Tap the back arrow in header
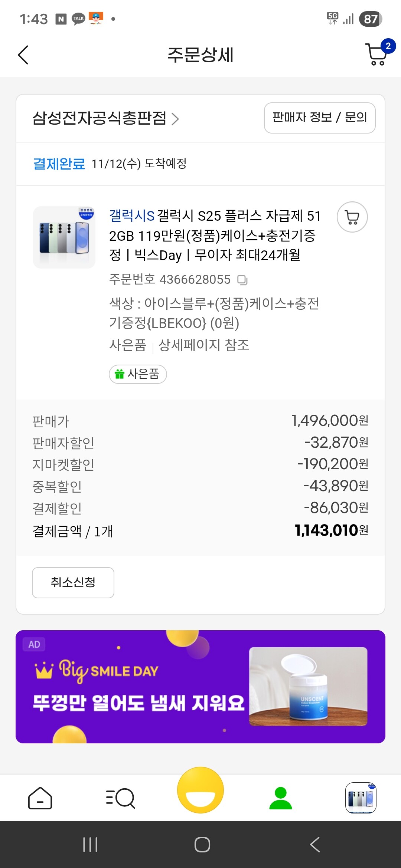The height and width of the screenshot is (868, 401). click(23, 55)
